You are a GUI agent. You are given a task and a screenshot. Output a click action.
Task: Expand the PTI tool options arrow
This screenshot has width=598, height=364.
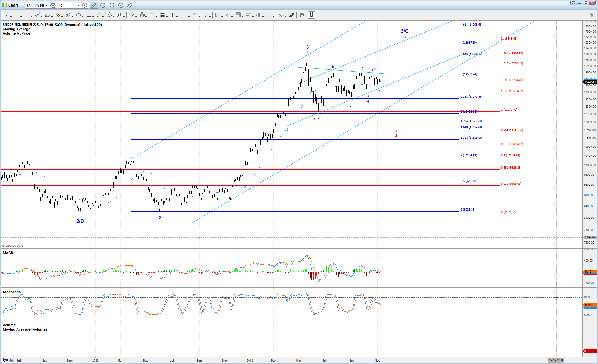[273, 16]
